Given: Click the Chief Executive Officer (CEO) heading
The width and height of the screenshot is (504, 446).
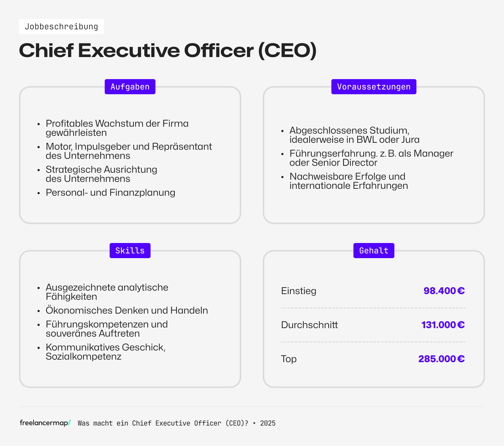Looking at the screenshot, I should tap(168, 50).
